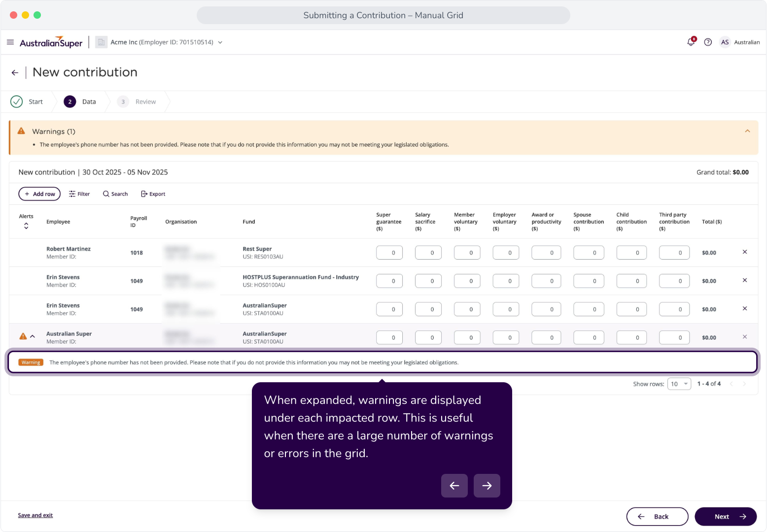Viewport: 767px width, 532px height.
Task: Open the Show rows dropdown
Action: 679,384
